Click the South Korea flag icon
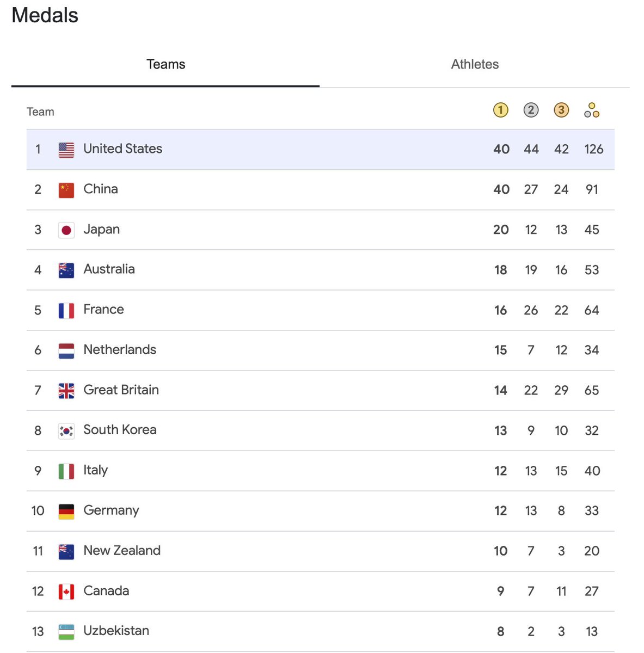This screenshot has height=653, width=644. [x=66, y=431]
